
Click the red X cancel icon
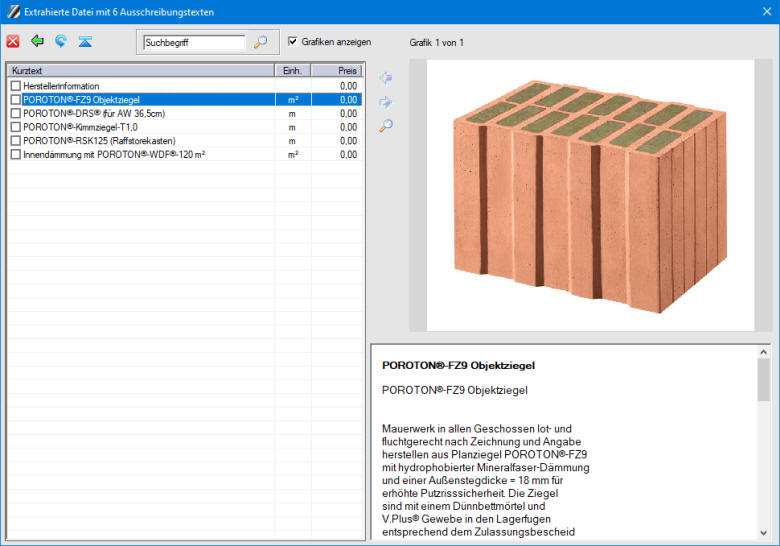pos(13,41)
